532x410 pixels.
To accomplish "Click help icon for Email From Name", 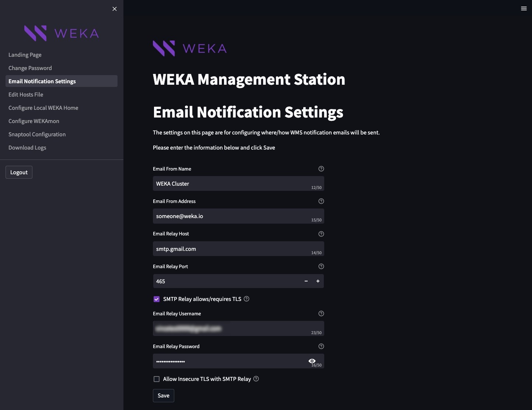I will (x=321, y=169).
